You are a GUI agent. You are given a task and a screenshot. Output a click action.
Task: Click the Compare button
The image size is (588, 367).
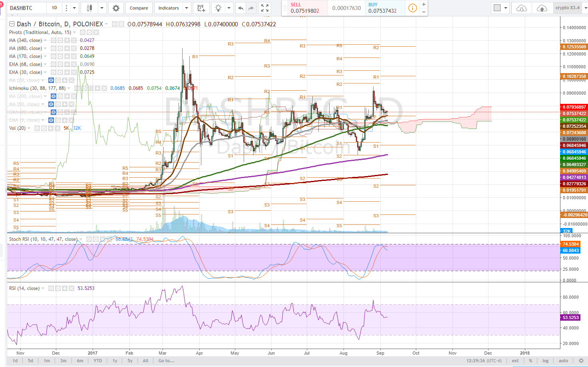point(139,8)
